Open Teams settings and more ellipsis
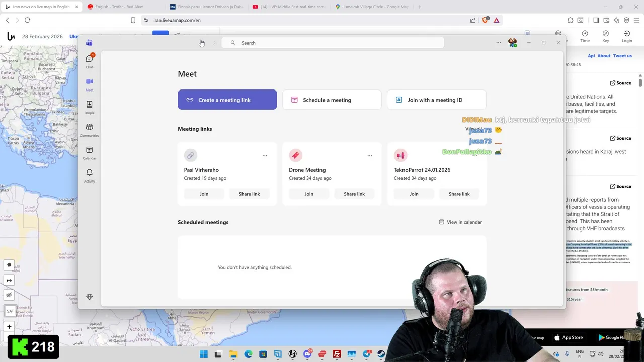Screen dimensions: 644x362 pyautogui.click(x=499, y=43)
